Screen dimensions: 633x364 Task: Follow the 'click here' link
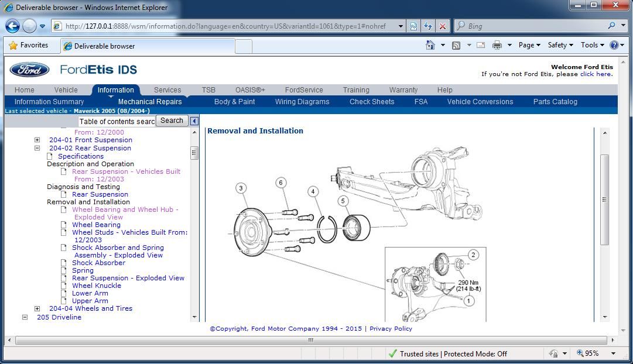[x=596, y=74]
